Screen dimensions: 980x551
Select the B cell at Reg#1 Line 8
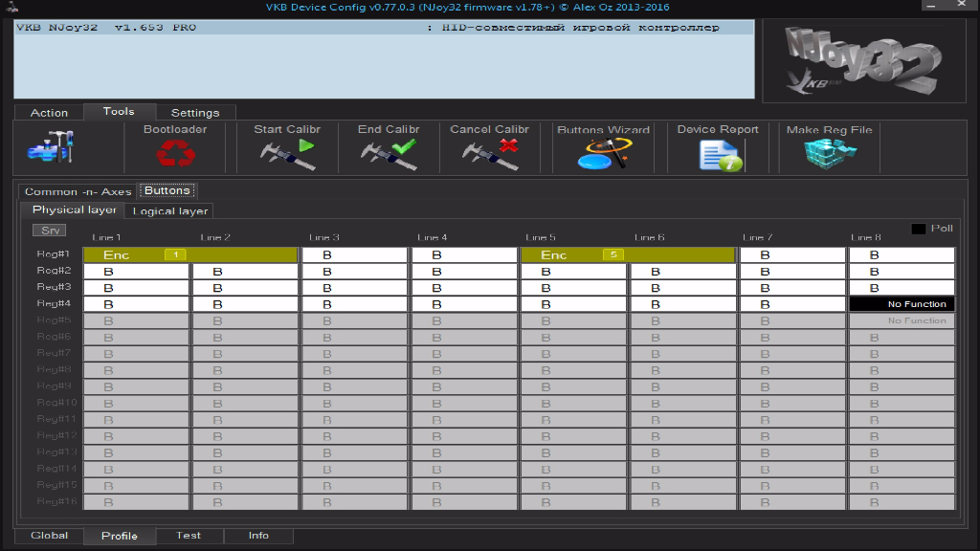[x=902, y=254]
